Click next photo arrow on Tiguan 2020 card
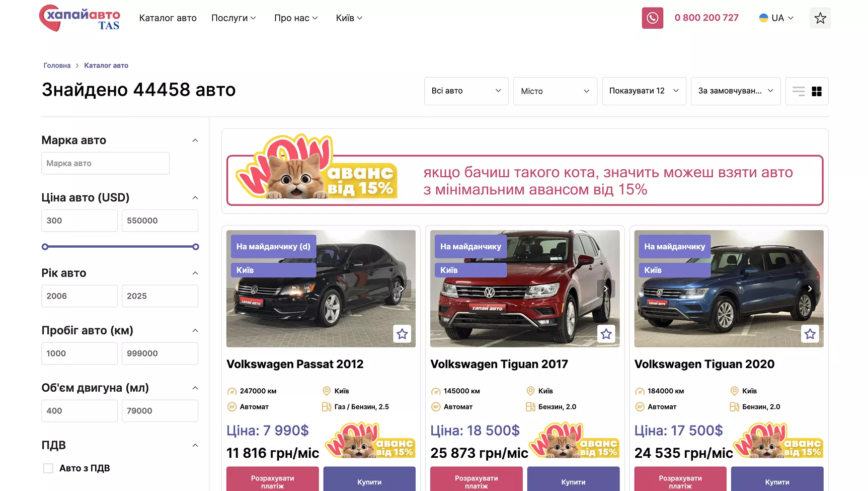This screenshot has width=868, height=491. pyautogui.click(x=810, y=289)
